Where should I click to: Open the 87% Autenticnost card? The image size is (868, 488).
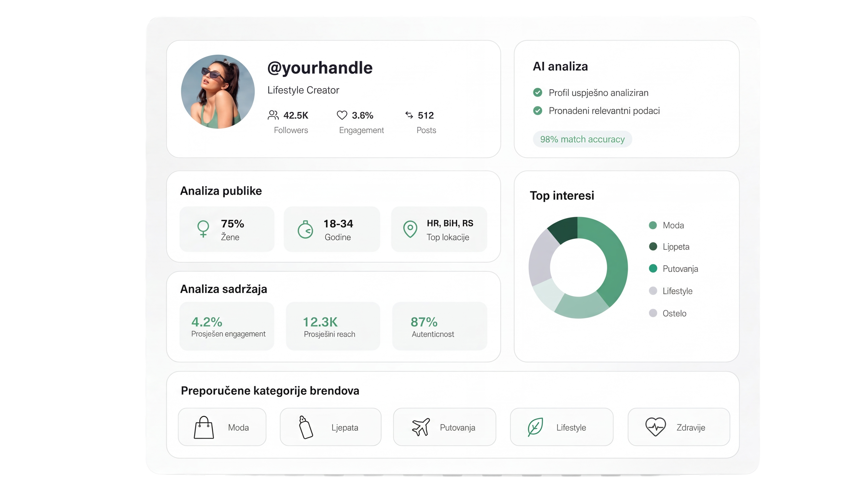pos(440,326)
